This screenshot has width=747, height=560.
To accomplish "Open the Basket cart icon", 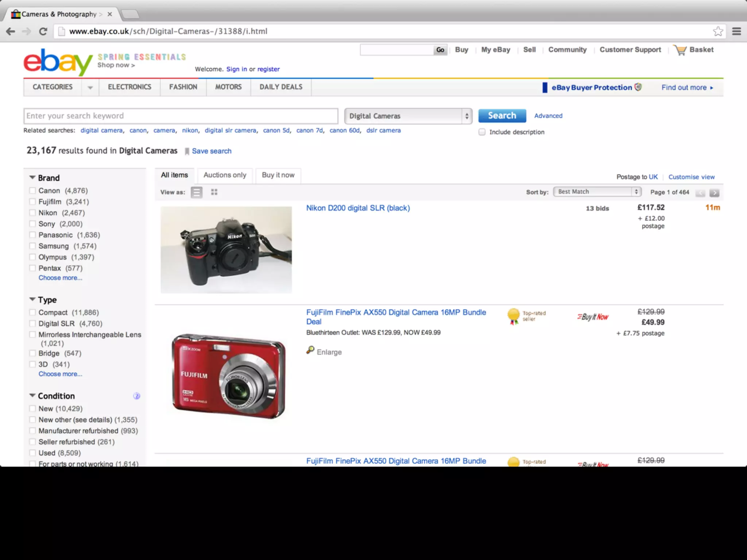I will [681, 50].
